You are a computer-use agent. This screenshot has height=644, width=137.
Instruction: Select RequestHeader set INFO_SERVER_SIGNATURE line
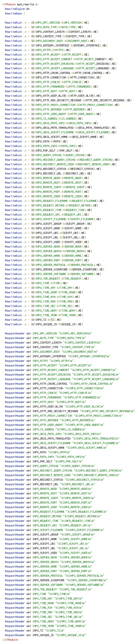pos(56,580)
